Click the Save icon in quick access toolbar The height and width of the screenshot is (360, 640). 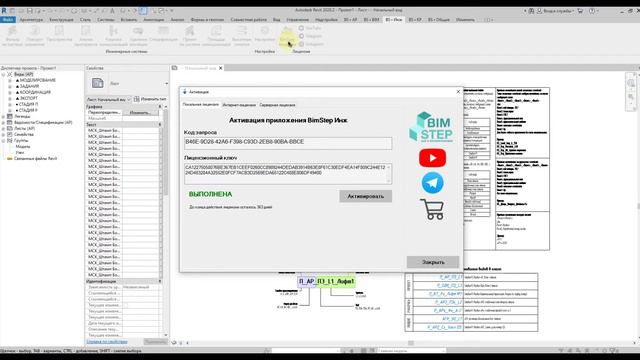pyautogui.click(x=29, y=11)
